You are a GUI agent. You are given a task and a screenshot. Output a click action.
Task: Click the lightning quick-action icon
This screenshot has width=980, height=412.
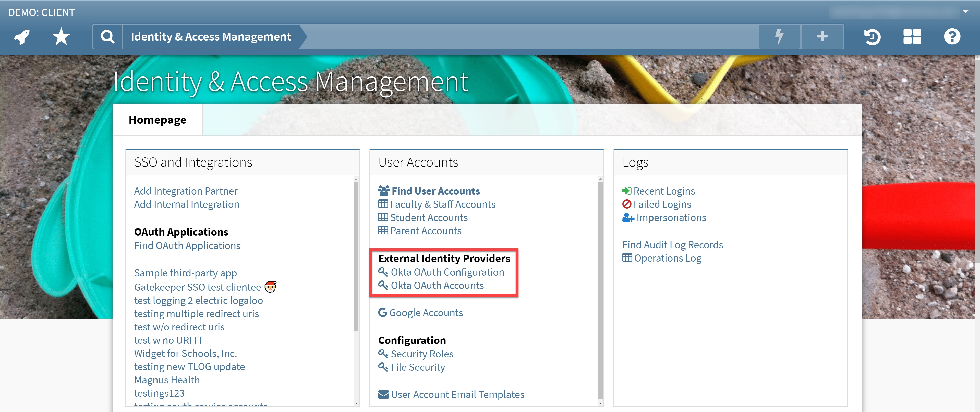coord(779,36)
